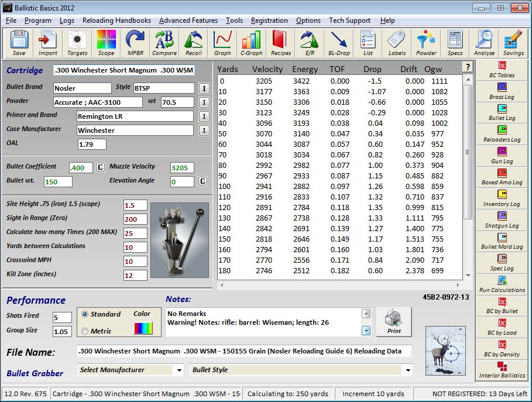Click the Notes box down-arrow button

pyautogui.click(x=366, y=331)
